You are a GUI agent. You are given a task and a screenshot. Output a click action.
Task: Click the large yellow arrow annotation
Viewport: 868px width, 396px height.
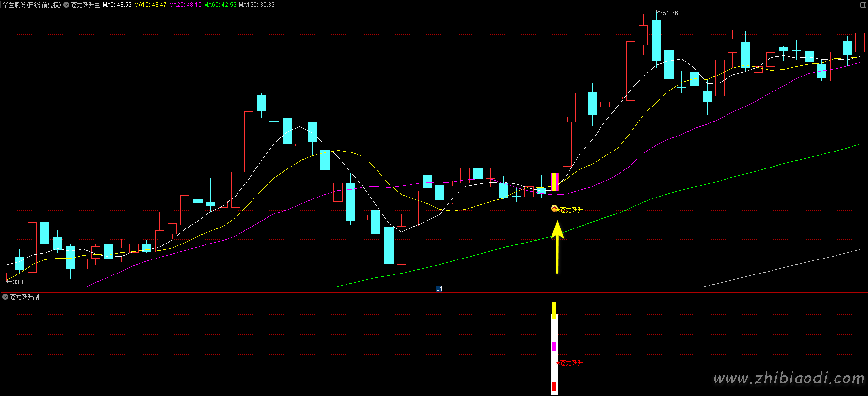[557, 246]
